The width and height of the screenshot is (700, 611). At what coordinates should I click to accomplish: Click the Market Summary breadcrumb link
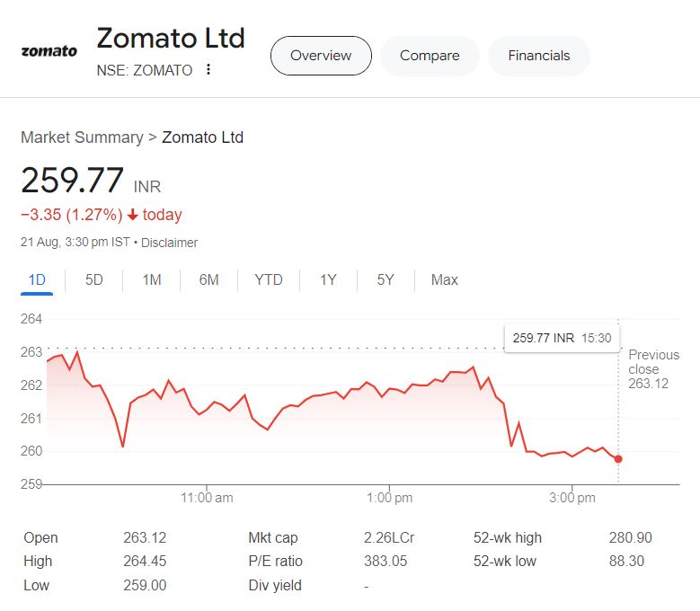click(82, 137)
